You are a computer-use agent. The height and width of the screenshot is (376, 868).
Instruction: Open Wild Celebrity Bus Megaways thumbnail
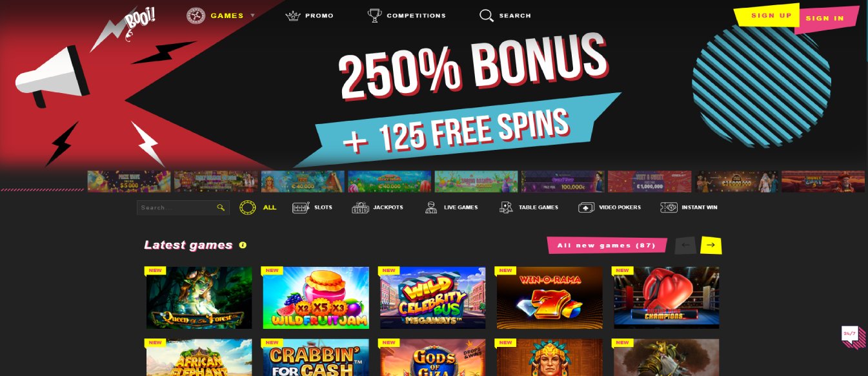pyautogui.click(x=432, y=298)
